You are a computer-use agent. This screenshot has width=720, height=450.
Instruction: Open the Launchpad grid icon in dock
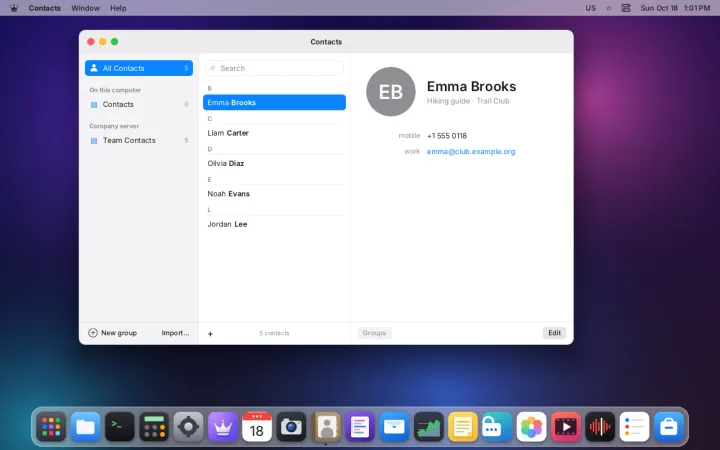pyautogui.click(x=51, y=427)
